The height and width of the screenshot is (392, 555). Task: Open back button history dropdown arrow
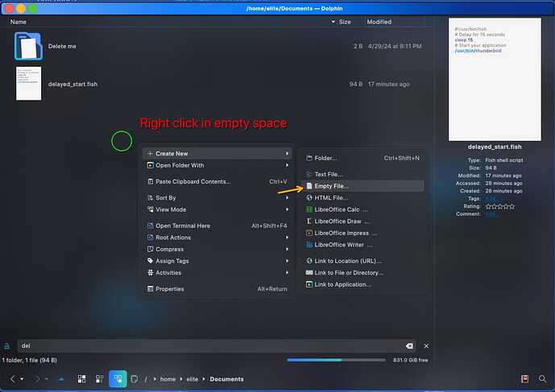[x=22, y=378]
